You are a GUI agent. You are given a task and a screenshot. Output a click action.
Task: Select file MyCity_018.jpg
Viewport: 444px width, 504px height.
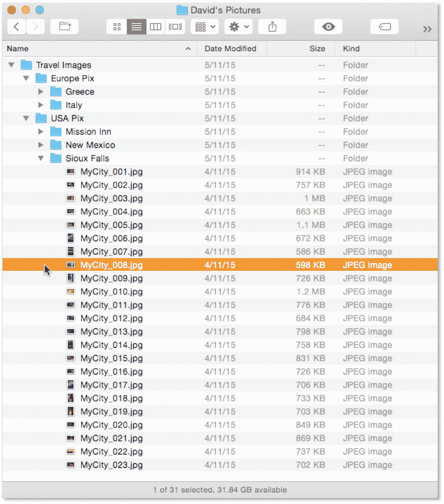[220, 398]
